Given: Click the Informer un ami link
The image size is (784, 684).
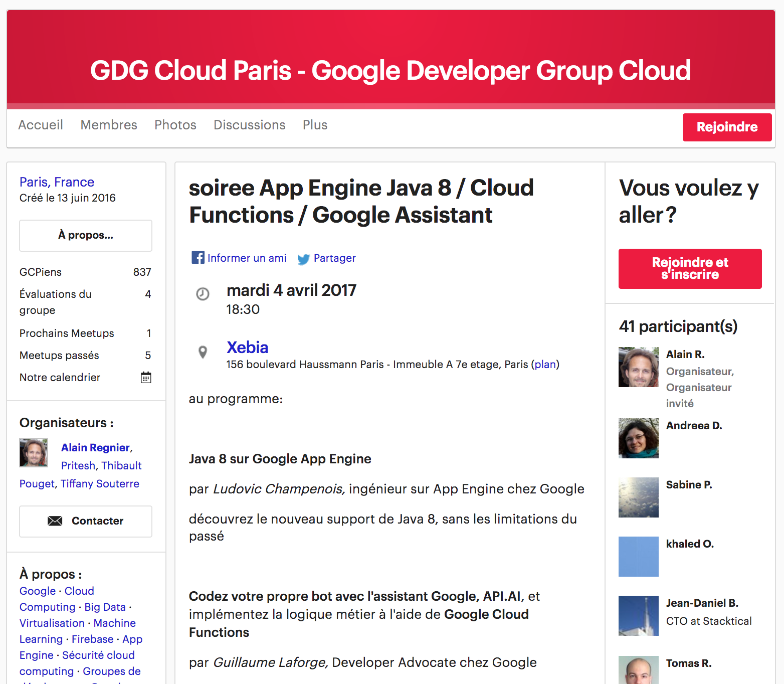Looking at the screenshot, I should point(247,258).
